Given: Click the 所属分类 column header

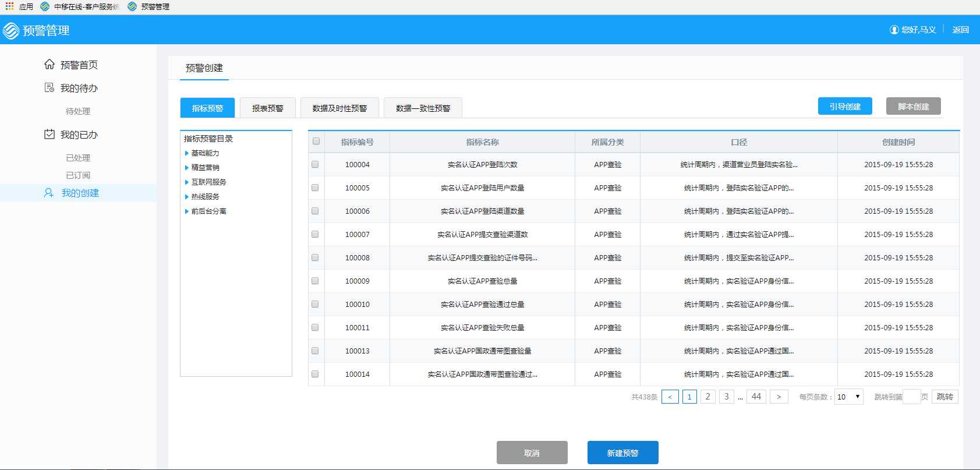Looking at the screenshot, I should pyautogui.click(x=607, y=142).
